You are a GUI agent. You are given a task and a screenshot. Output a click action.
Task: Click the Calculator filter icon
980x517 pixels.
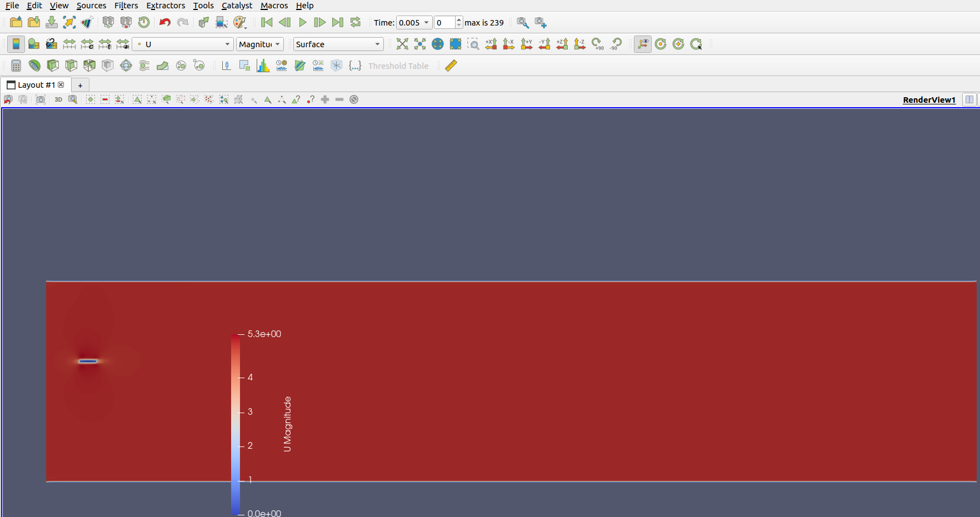pyautogui.click(x=16, y=66)
